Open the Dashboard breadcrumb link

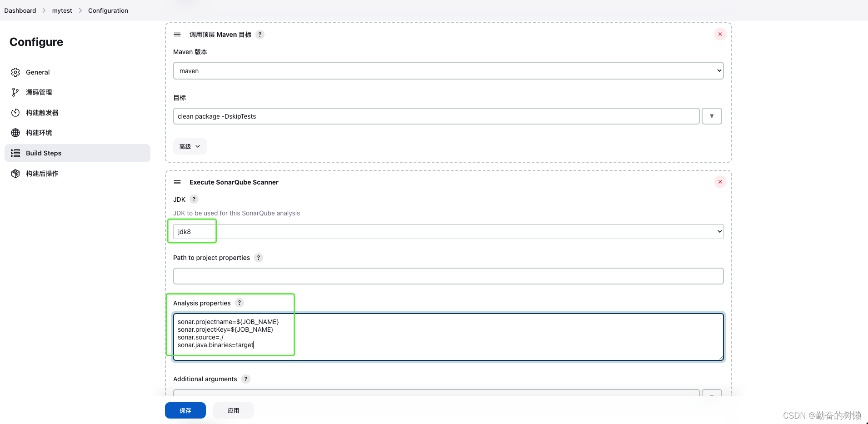(20, 10)
